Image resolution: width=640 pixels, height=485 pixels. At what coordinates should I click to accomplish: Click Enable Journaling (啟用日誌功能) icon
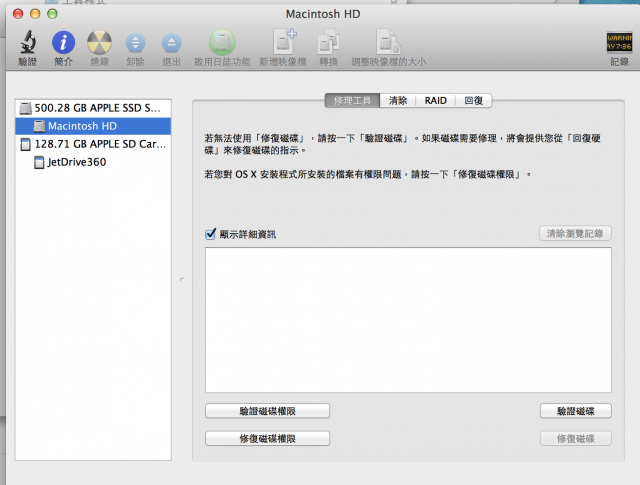(x=222, y=42)
